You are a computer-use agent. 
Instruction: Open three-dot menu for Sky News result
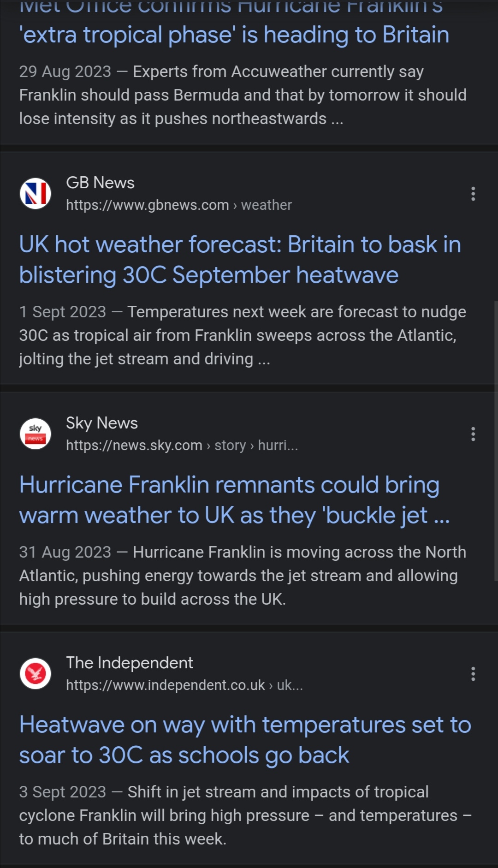coord(473,434)
